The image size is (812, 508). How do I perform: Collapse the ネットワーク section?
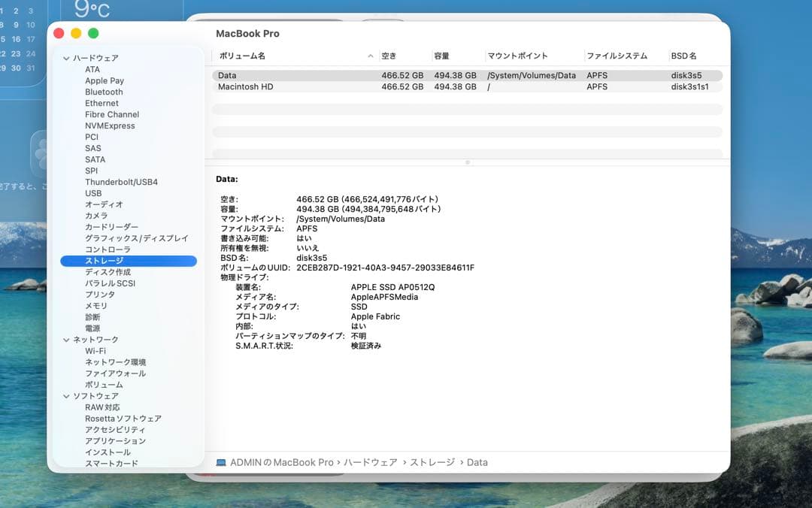(67, 340)
